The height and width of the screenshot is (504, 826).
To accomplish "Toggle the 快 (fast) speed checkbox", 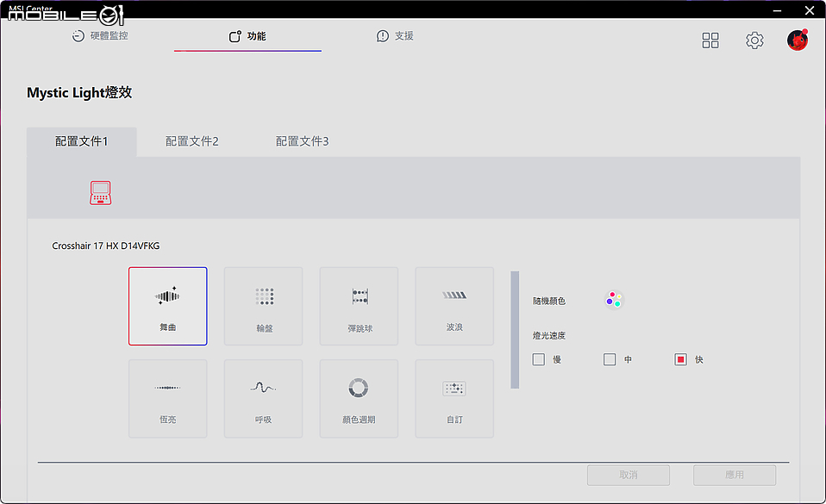I will coord(680,359).
